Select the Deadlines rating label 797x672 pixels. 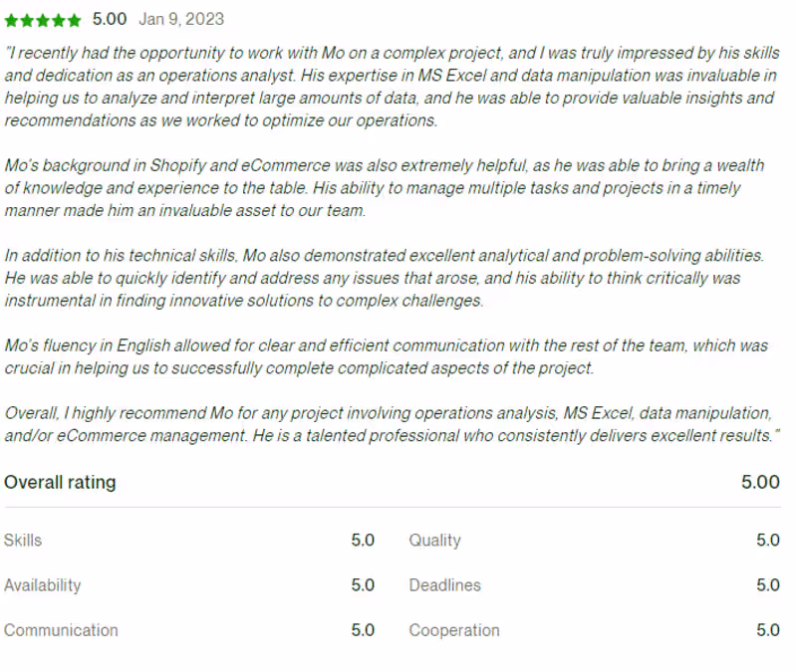pos(444,585)
